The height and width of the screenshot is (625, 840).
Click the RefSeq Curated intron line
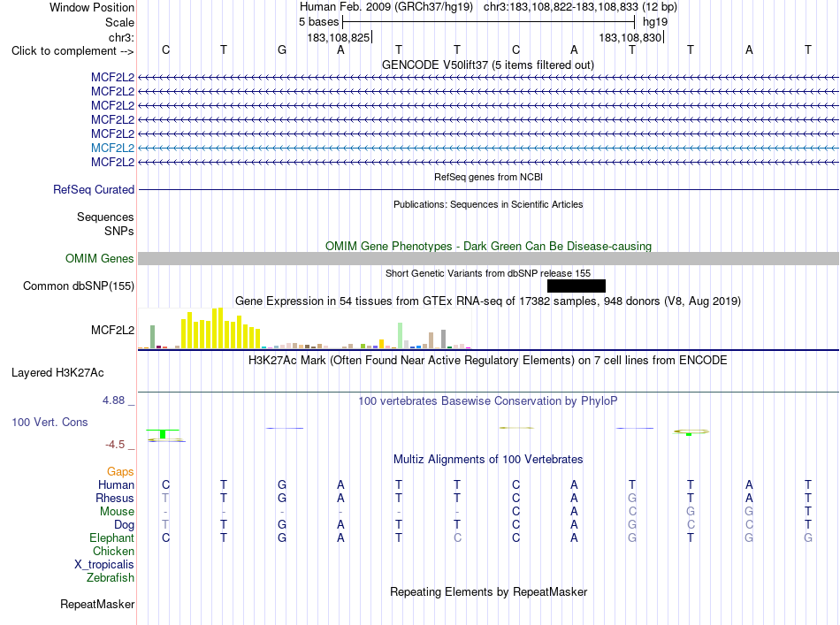488,189
